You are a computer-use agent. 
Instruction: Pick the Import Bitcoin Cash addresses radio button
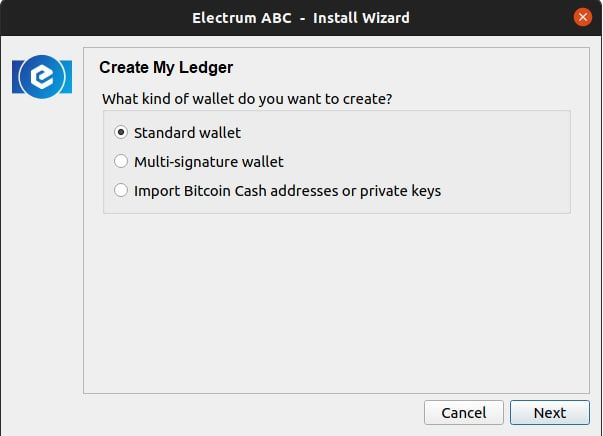click(x=121, y=190)
